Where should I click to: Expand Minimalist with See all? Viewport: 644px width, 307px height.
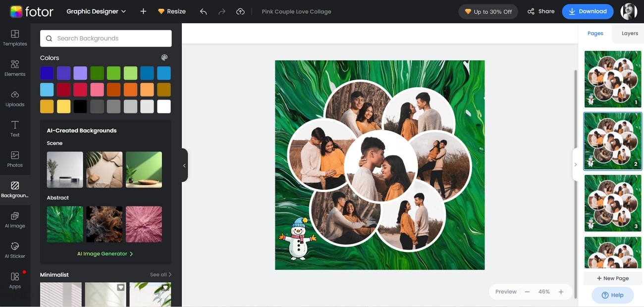[x=161, y=275]
